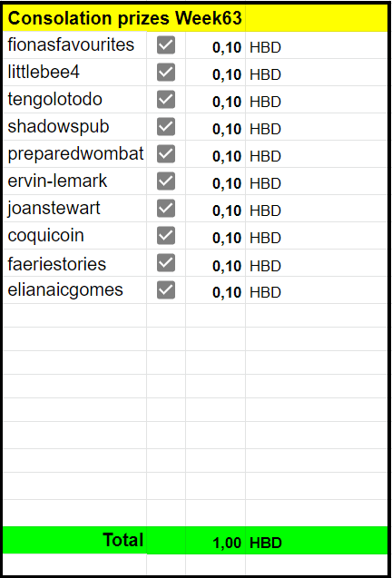
Task: Select the fionasfavourites name cell
Action: point(74,45)
